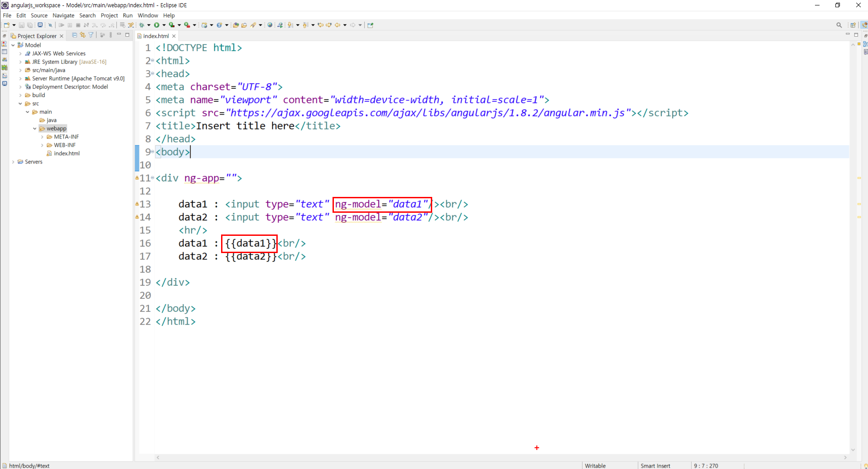868x469 pixels.
Task: Toggle the fold marker on line 11
Action: pyautogui.click(x=153, y=178)
